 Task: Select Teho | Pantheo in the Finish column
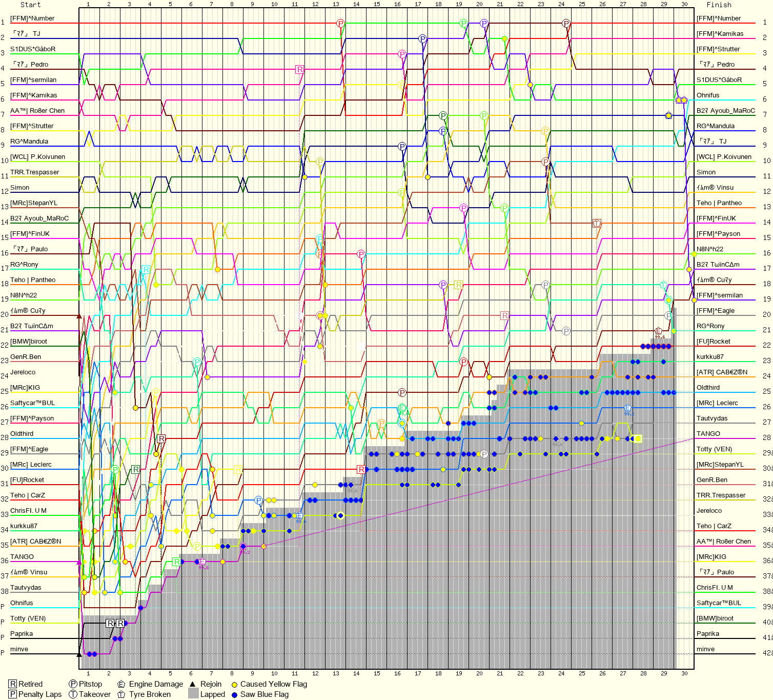[719, 203]
